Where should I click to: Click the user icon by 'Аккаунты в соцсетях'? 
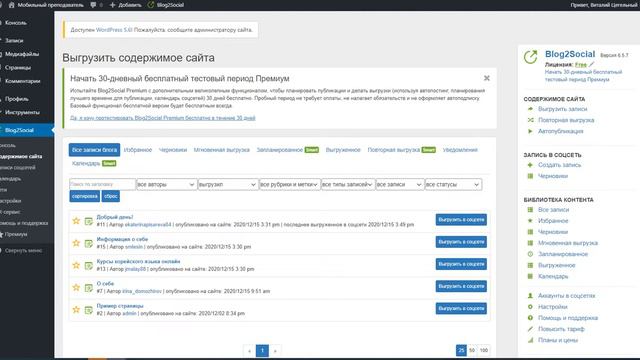point(530,296)
